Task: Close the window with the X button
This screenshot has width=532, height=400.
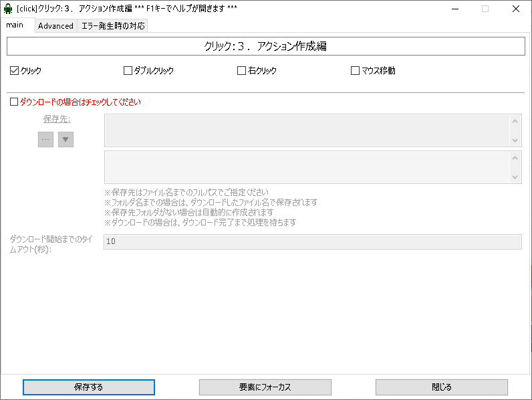Action: 516,9
